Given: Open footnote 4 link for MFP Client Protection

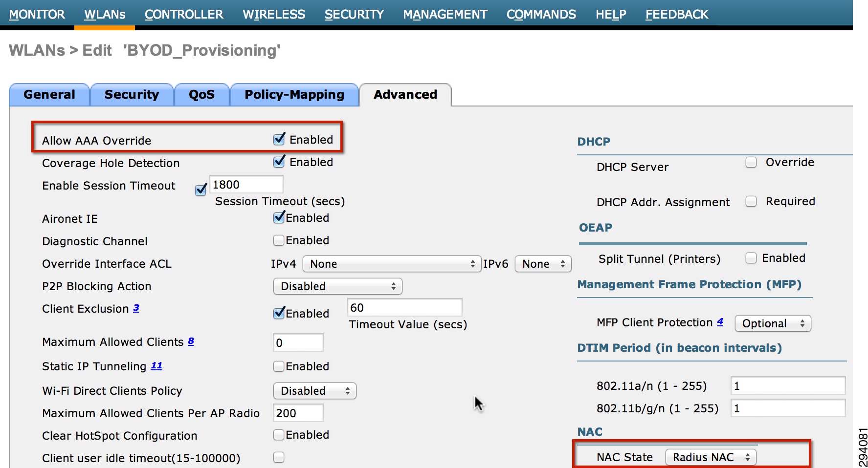Looking at the screenshot, I should tap(720, 322).
